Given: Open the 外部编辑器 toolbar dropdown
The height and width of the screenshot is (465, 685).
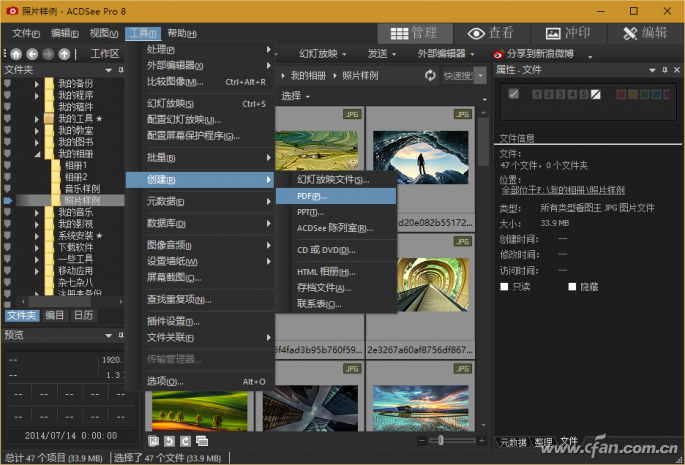Looking at the screenshot, I should click(x=446, y=54).
